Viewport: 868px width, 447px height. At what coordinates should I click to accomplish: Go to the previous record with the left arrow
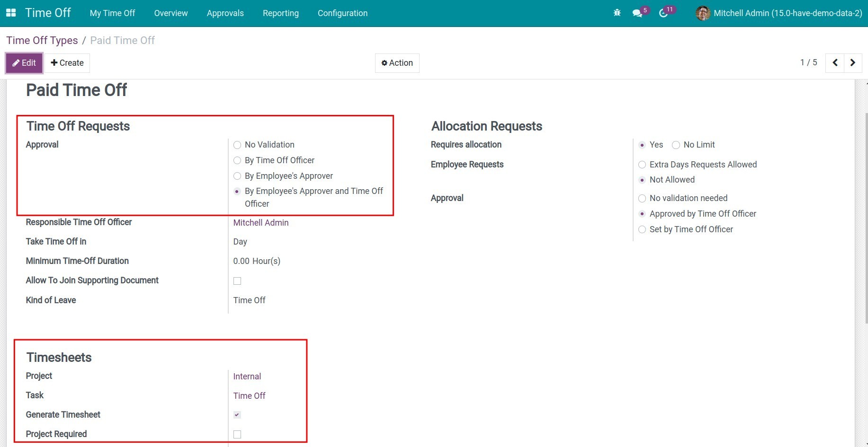(835, 62)
